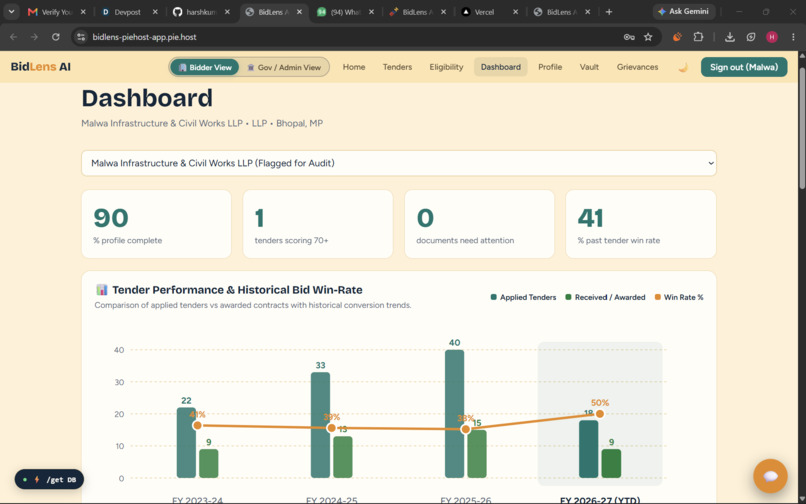Click the /get DB badge
The image size is (806, 504).
coord(49,479)
